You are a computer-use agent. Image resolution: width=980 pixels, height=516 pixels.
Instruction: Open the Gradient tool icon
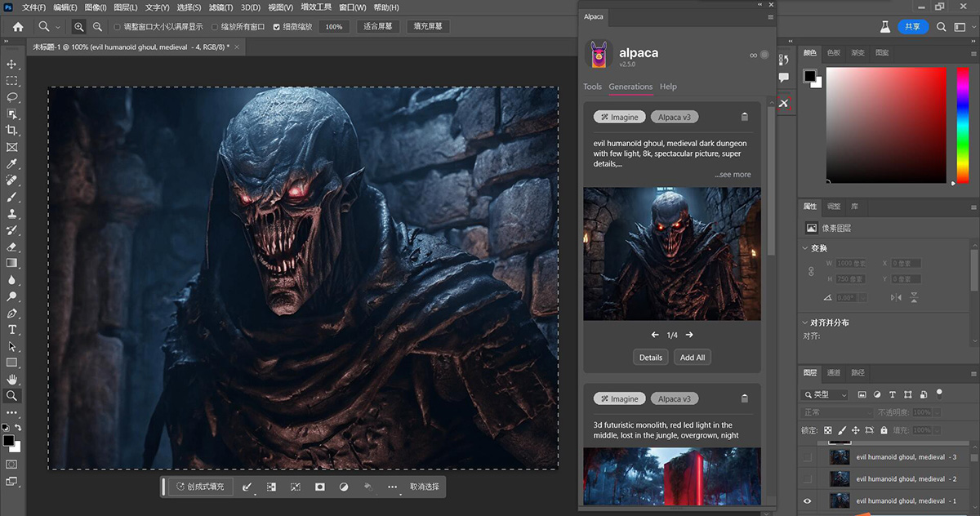[11, 263]
